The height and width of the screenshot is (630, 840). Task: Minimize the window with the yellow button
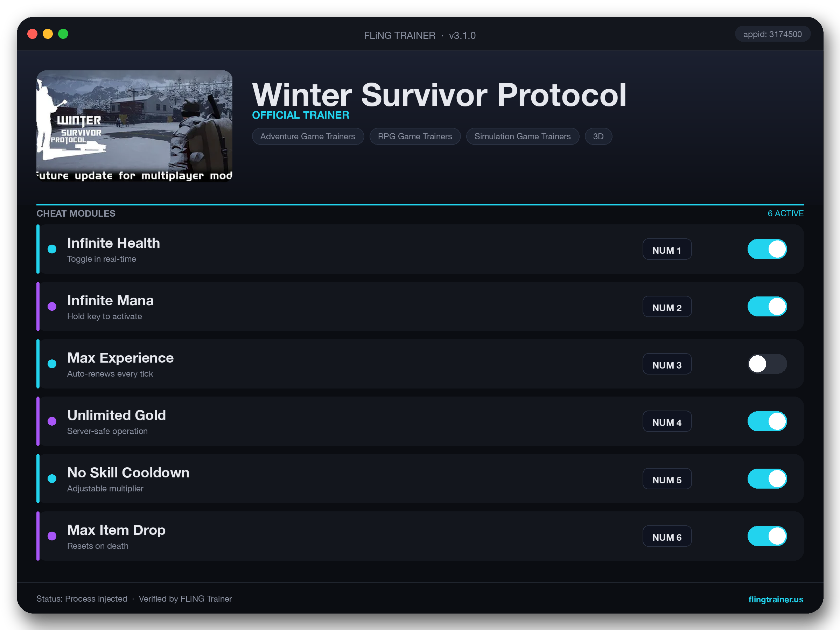[x=48, y=34]
